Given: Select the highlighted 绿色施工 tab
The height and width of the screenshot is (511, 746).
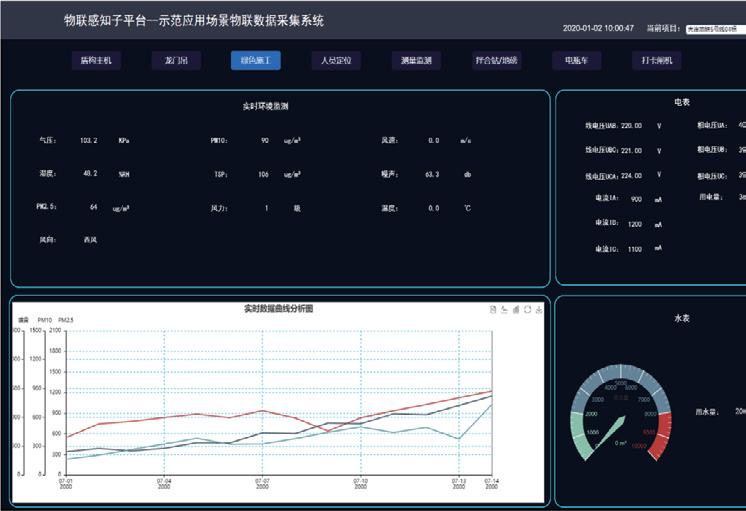Looking at the screenshot, I should [255, 60].
